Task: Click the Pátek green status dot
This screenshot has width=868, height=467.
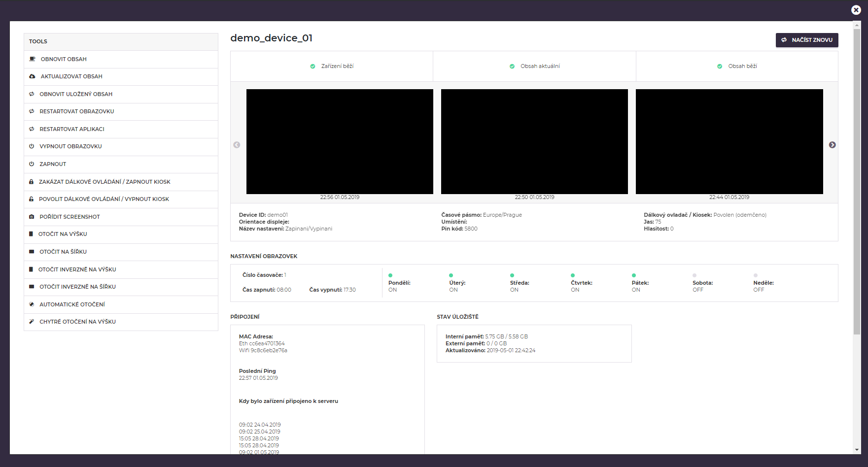Action: point(634,275)
